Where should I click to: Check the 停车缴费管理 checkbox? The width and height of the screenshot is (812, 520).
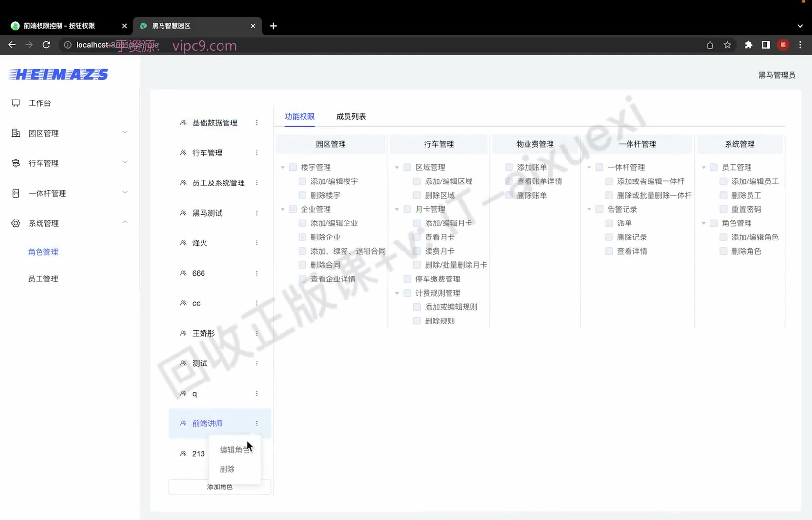click(x=407, y=279)
